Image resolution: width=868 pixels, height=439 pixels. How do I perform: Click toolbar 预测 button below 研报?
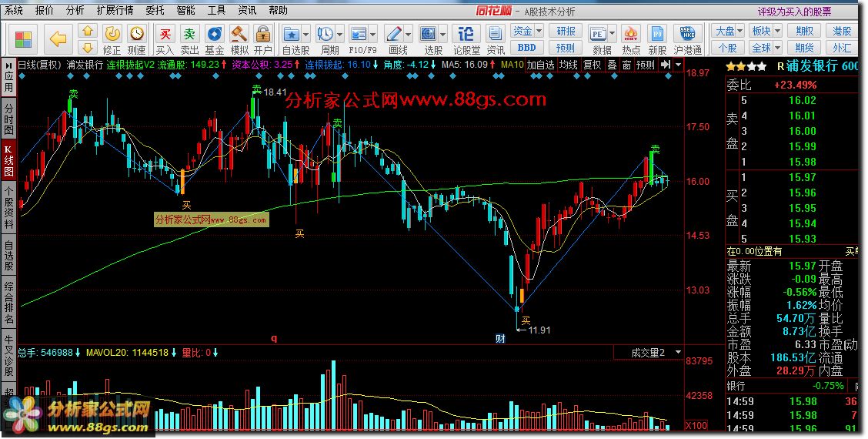click(x=566, y=48)
